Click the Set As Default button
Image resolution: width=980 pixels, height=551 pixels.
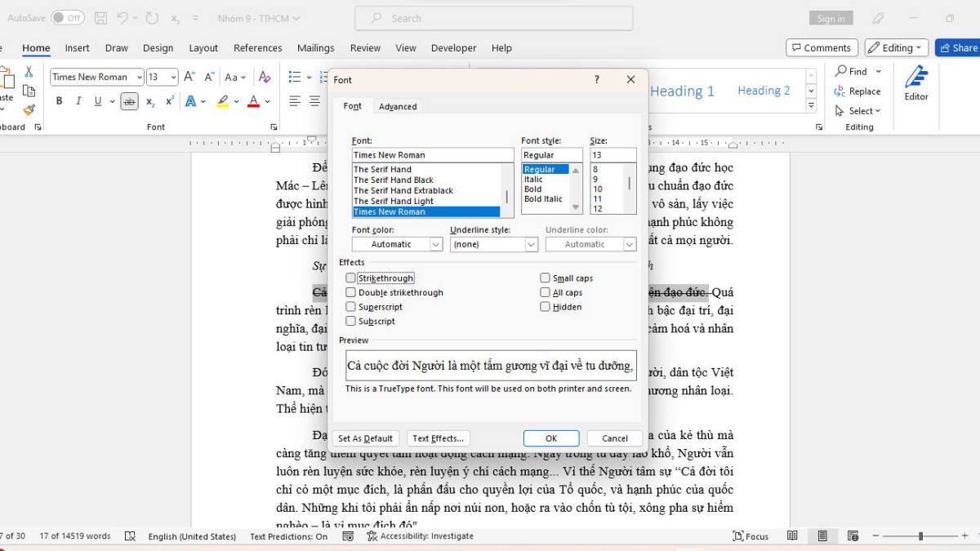click(365, 438)
